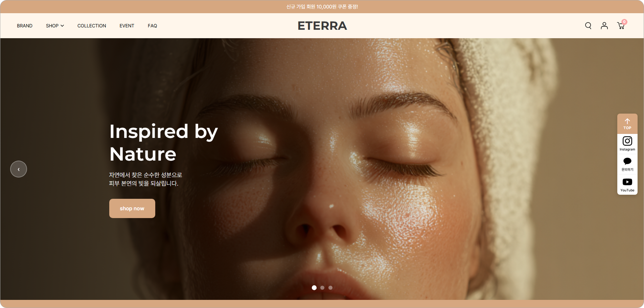
Task: Click the cart item count badge
Action: pos(624,22)
